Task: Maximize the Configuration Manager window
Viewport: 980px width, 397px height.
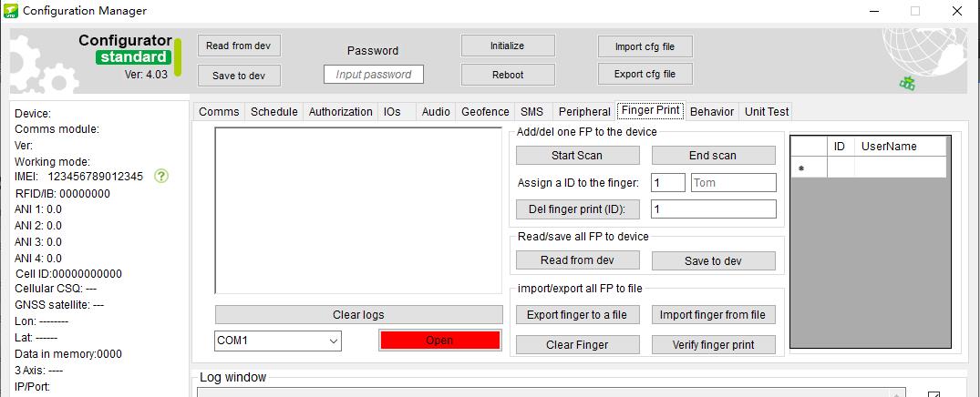Action: click(x=915, y=11)
